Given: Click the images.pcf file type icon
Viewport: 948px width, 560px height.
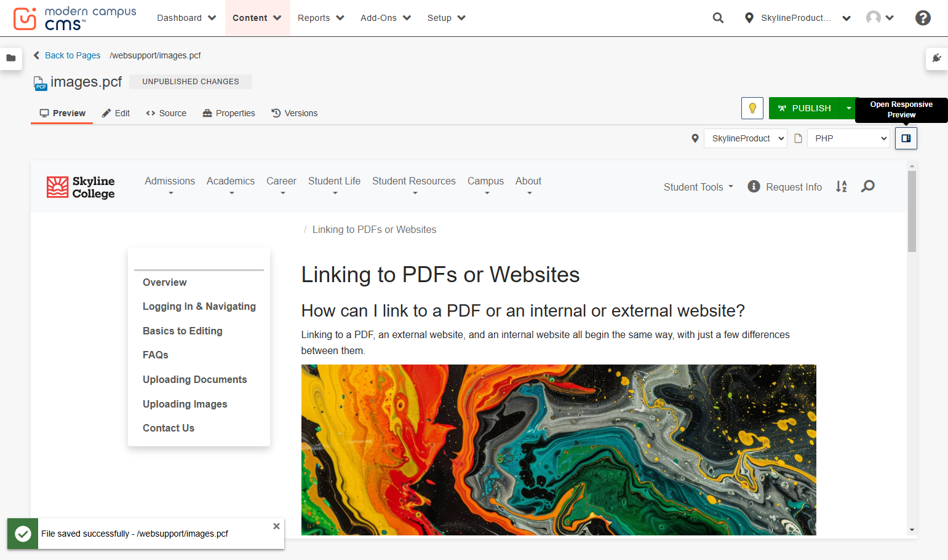Looking at the screenshot, I should coord(40,83).
